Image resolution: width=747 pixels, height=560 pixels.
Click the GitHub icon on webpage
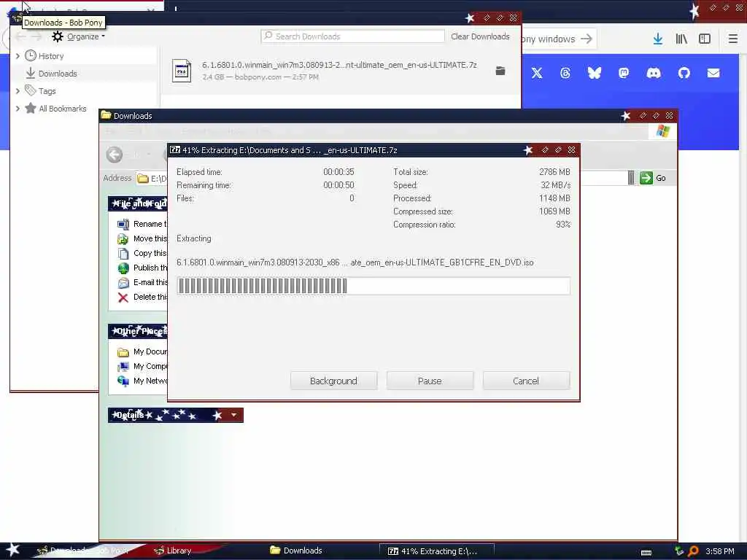[x=684, y=73]
